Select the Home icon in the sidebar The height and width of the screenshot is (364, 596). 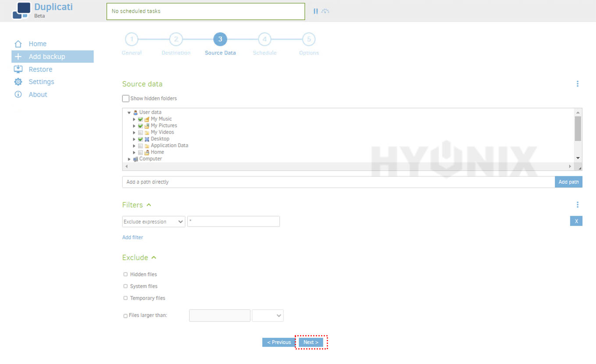pyautogui.click(x=18, y=44)
